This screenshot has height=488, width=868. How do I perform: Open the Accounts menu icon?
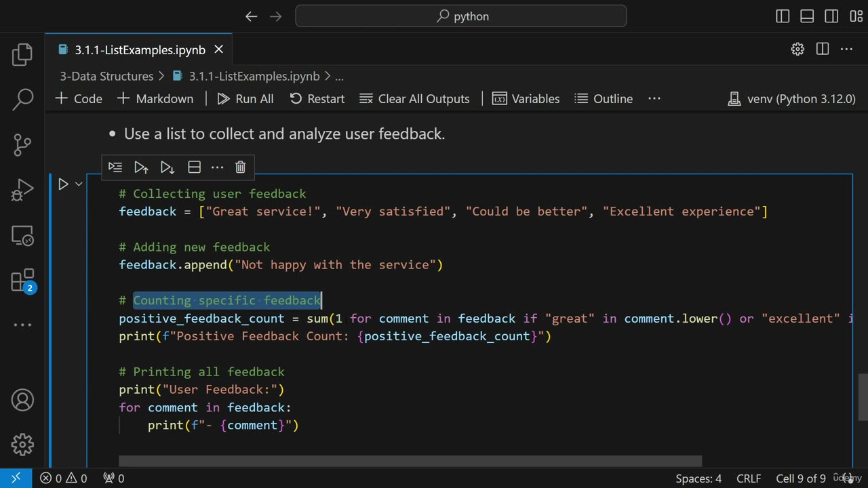tap(22, 400)
